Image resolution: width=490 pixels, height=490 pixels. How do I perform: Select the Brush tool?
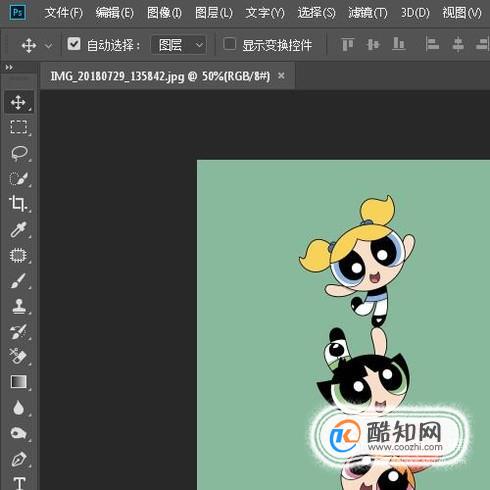pos(18,281)
